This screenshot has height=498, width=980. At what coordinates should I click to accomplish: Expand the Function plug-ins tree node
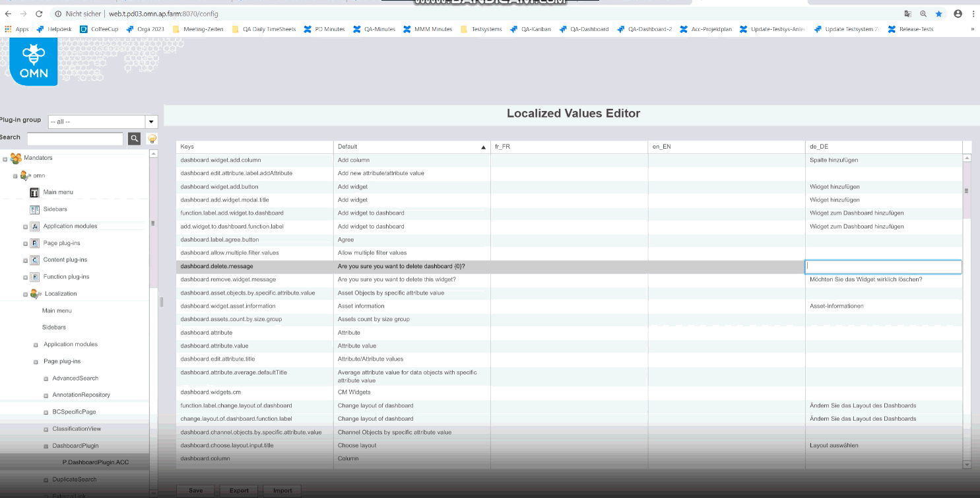point(26,277)
